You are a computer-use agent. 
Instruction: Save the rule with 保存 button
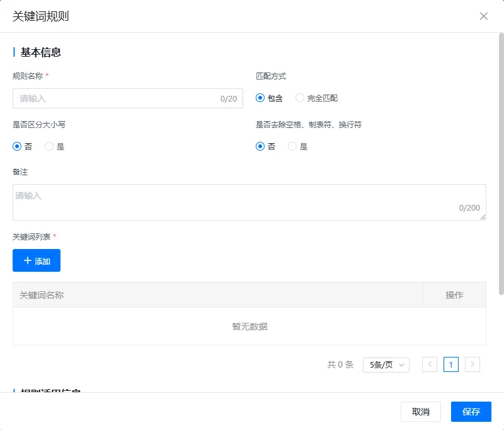click(471, 412)
